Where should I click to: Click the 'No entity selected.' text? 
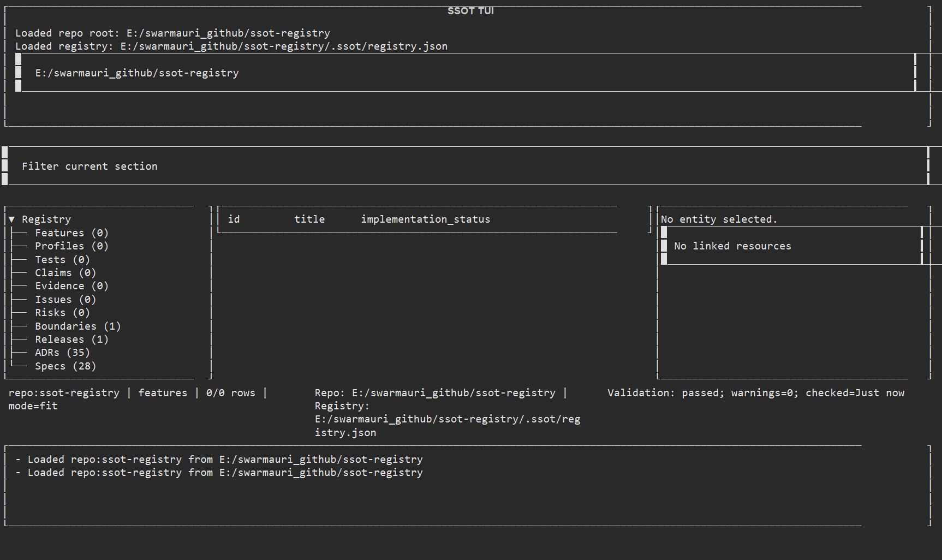719,219
